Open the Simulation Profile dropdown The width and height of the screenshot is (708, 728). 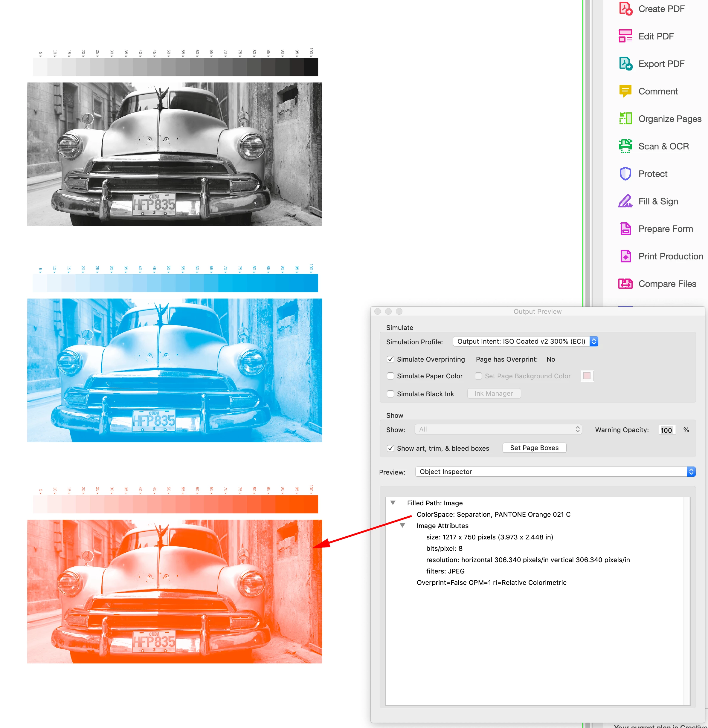[x=525, y=341]
